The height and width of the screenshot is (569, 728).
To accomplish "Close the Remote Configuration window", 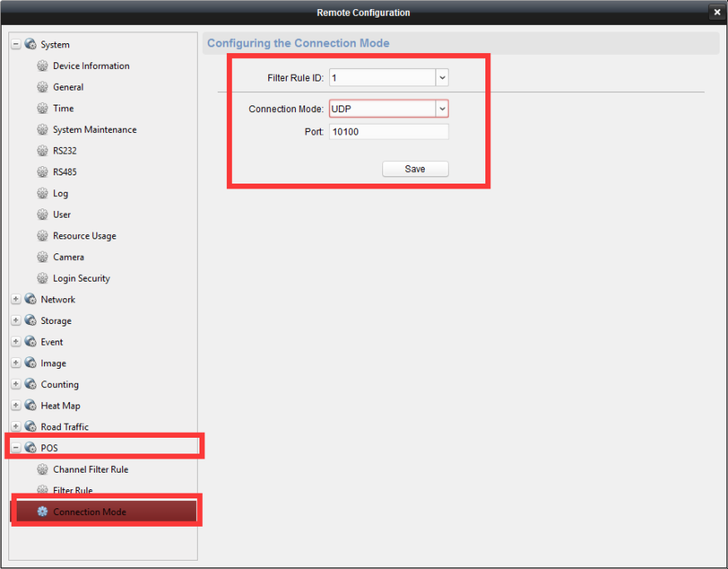I will tap(716, 12).
